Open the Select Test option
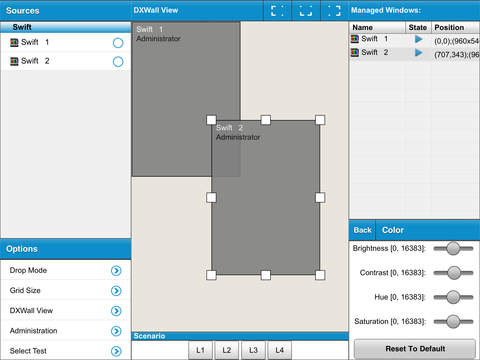Viewport: 480px width, 360px height. 116,351
